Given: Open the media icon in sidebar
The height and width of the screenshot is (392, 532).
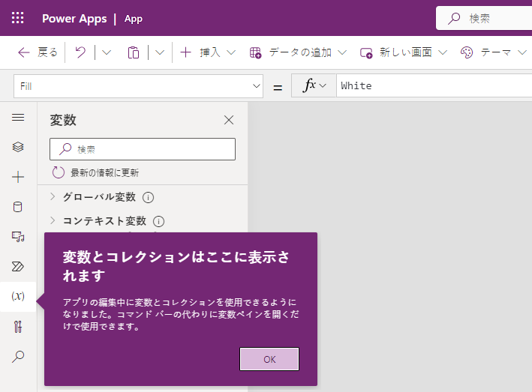Looking at the screenshot, I should pyautogui.click(x=18, y=237).
